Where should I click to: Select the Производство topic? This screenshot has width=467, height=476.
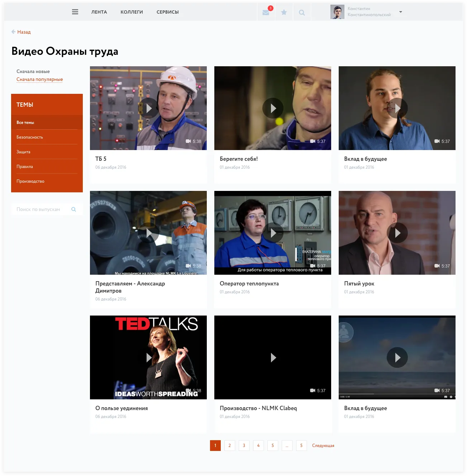[x=47, y=181]
